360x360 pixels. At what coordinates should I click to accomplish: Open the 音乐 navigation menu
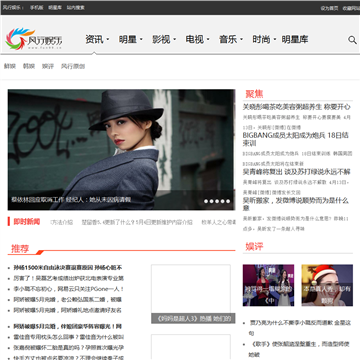(x=231, y=39)
